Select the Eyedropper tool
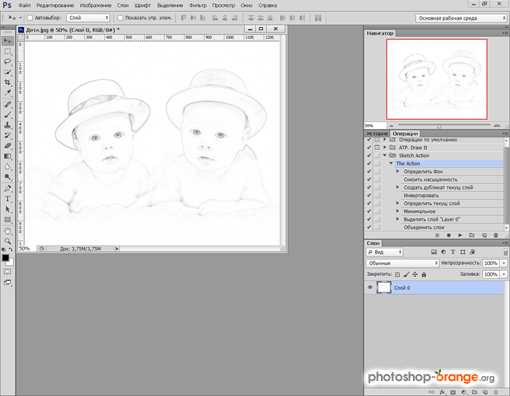The width and height of the screenshot is (510, 396). [7, 92]
